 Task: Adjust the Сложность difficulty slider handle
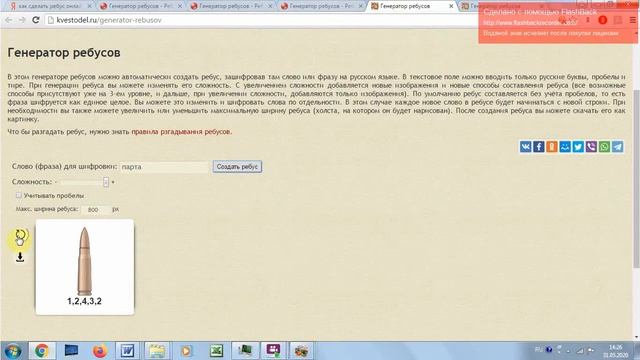[106, 182]
